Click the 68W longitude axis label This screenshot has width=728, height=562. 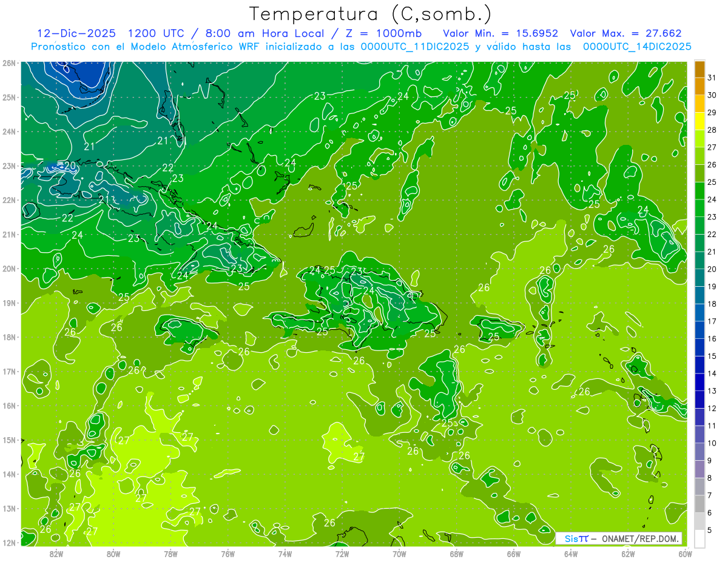[457, 554]
